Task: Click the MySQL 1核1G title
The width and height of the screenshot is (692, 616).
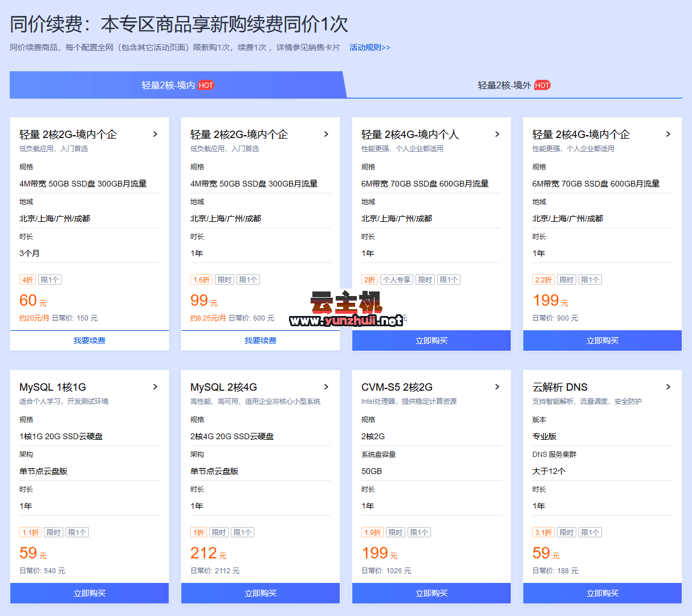Action: 52,387
